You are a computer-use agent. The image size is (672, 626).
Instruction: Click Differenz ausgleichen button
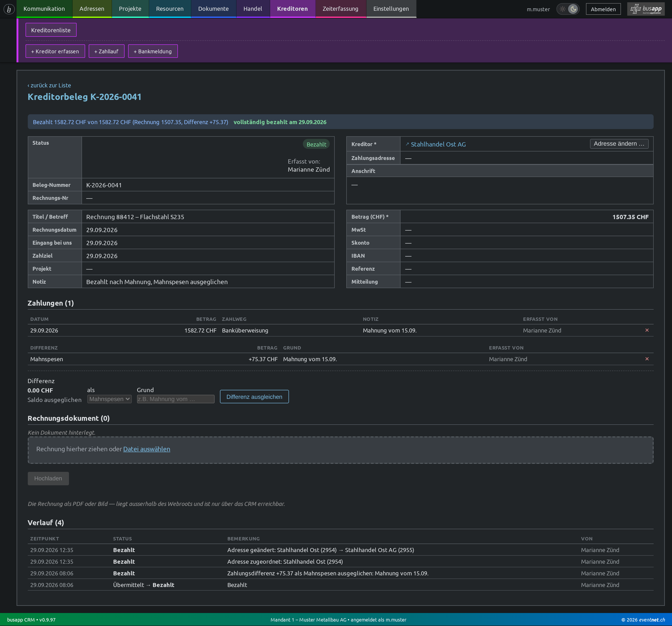point(254,397)
